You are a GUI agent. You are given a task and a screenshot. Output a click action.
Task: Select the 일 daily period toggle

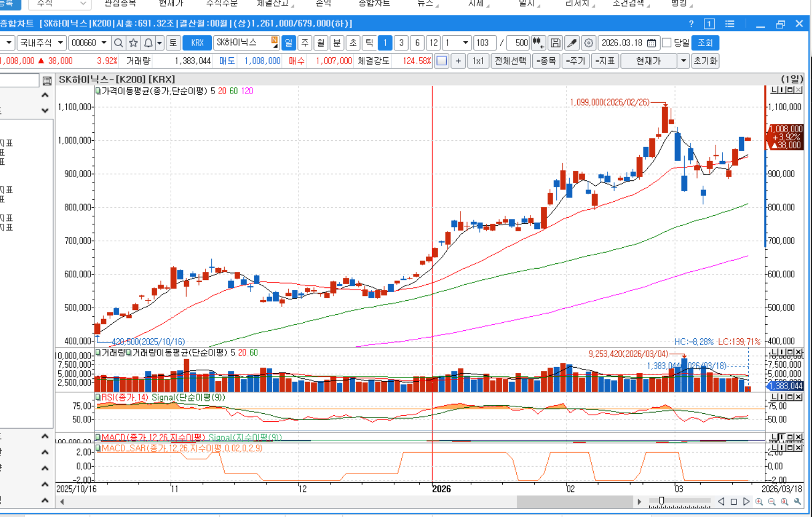[x=289, y=43]
